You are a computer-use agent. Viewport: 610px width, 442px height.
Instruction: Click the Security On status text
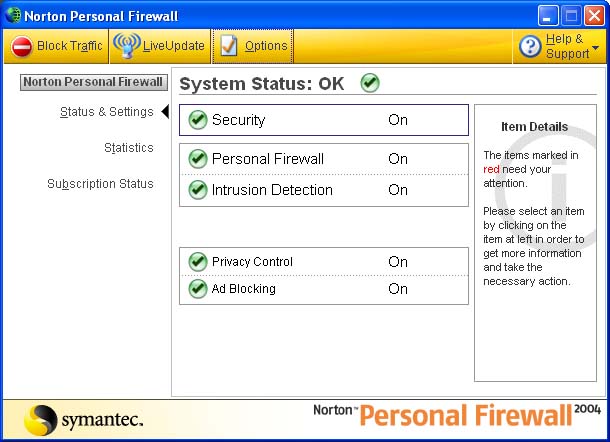pyautogui.click(x=398, y=120)
